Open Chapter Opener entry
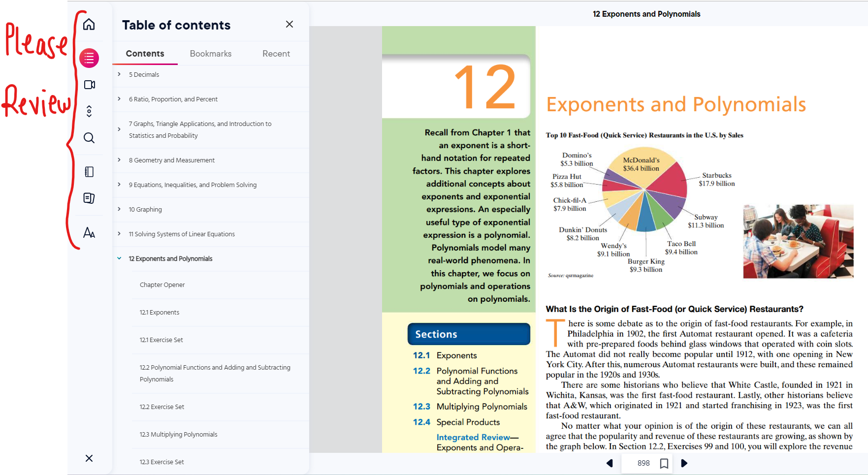This screenshot has width=868, height=475. click(162, 285)
